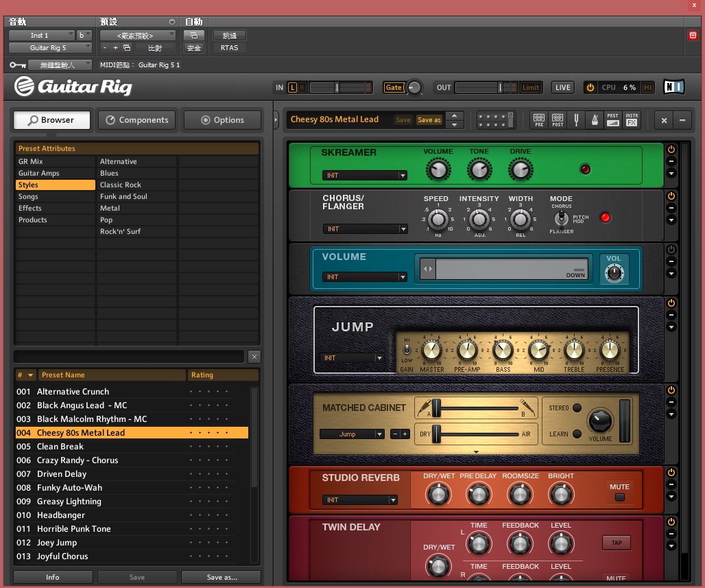Toggle the Gate button
This screenshot has height=588, width=705.
(x=394, y=87)
